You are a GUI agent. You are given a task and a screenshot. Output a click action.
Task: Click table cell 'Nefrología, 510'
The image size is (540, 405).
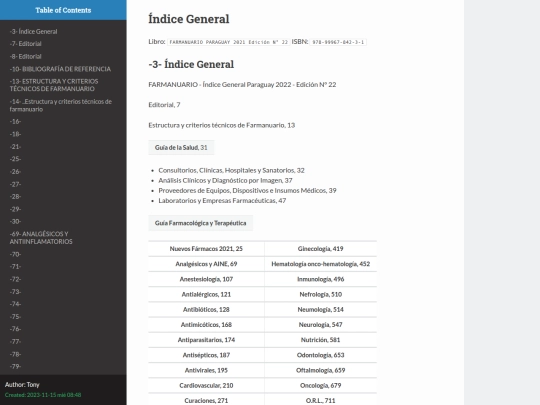tap(321, 294)
